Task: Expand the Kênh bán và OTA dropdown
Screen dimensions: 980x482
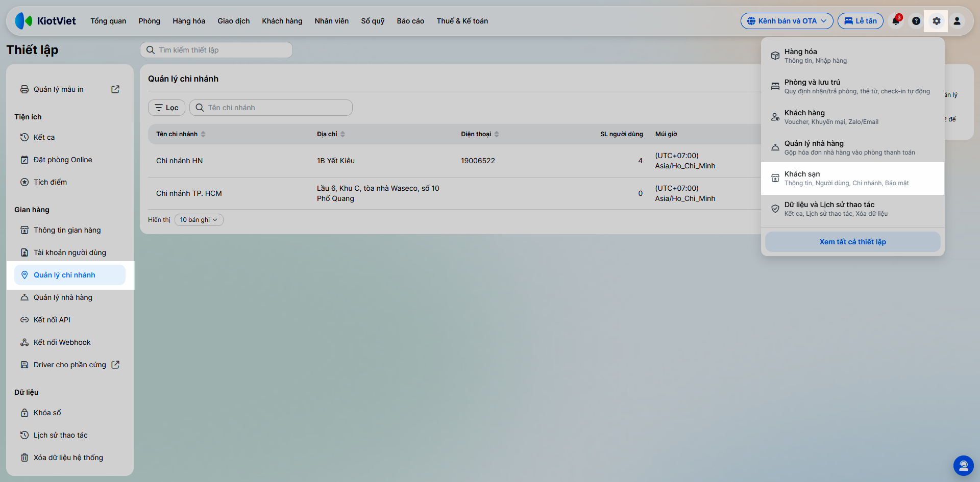Action: (787, 21)
